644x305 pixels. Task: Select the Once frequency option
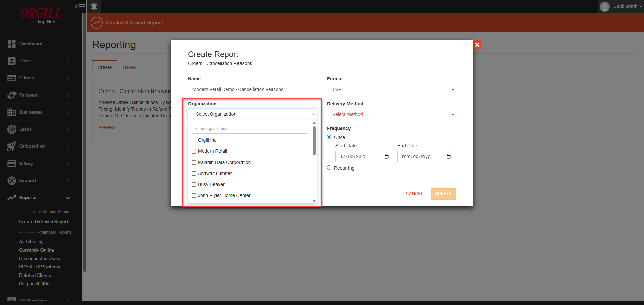329,137
